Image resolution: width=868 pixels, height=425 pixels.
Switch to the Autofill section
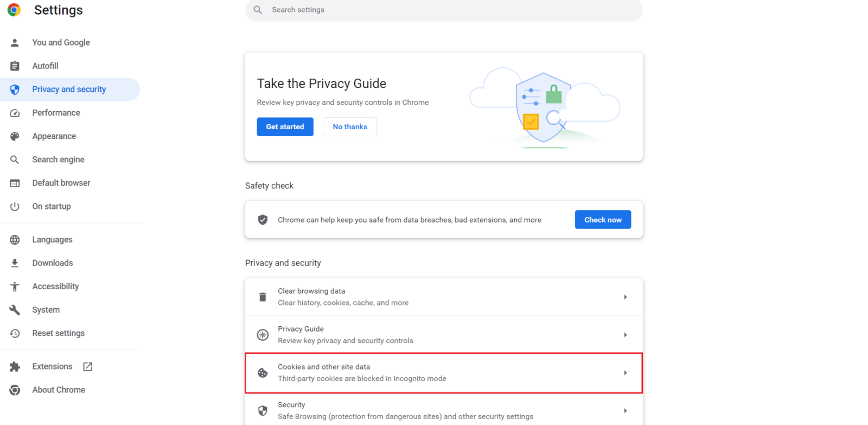[x=45, y=66]
